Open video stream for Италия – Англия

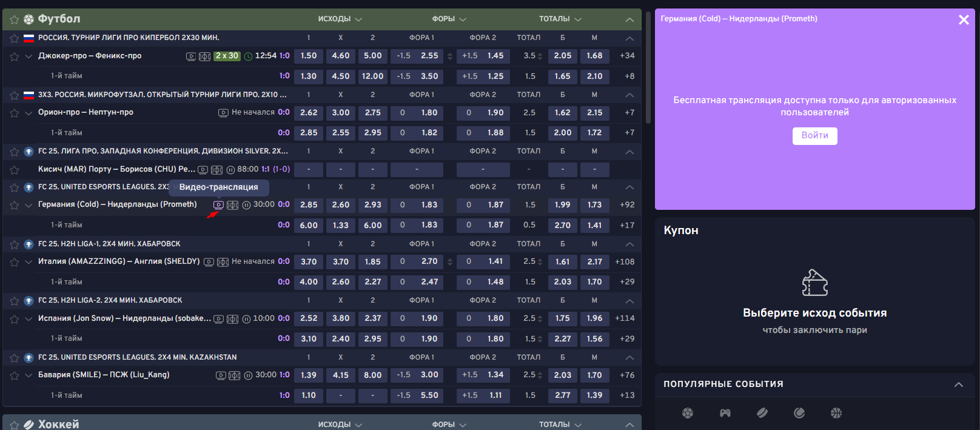pyautogui.click(x=209, y=262)
